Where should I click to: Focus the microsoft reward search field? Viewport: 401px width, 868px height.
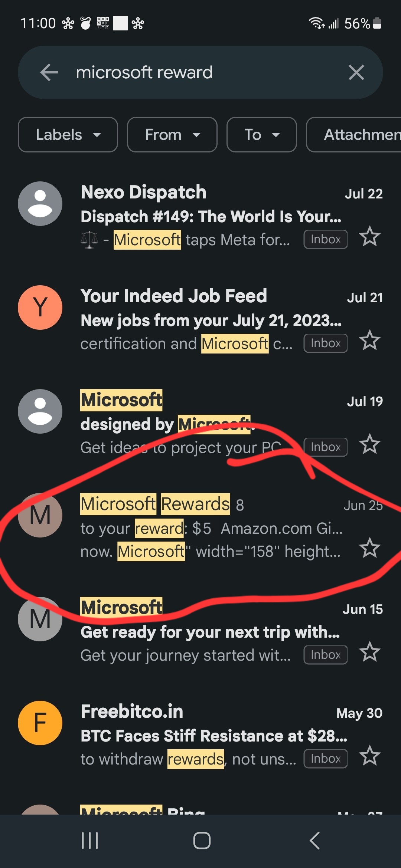pos(200,72)
